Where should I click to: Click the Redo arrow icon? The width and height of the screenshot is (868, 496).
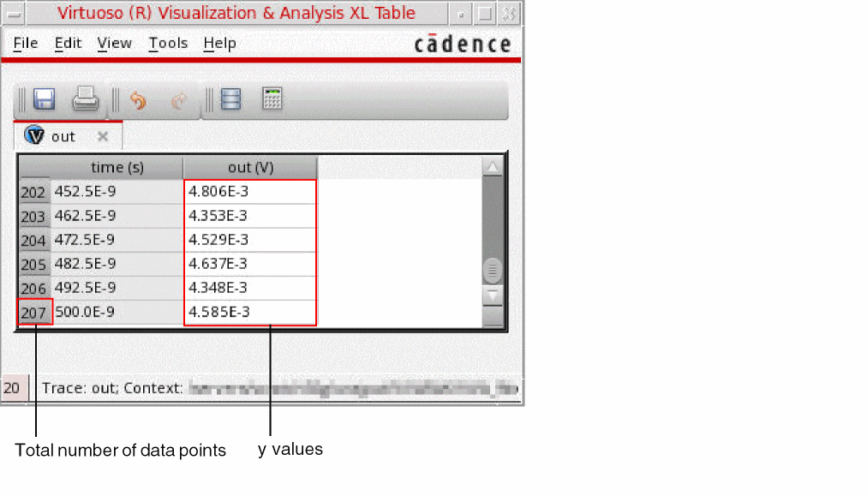178,101
